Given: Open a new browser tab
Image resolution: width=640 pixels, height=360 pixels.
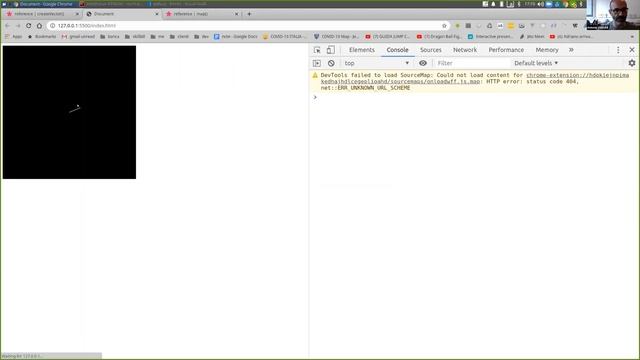Looking at the screenshot, I should (249, 14).
